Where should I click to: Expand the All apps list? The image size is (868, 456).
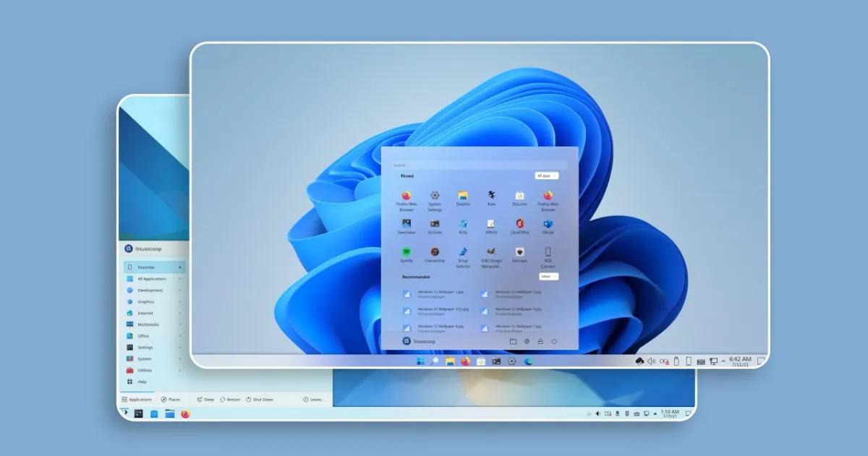547,176
